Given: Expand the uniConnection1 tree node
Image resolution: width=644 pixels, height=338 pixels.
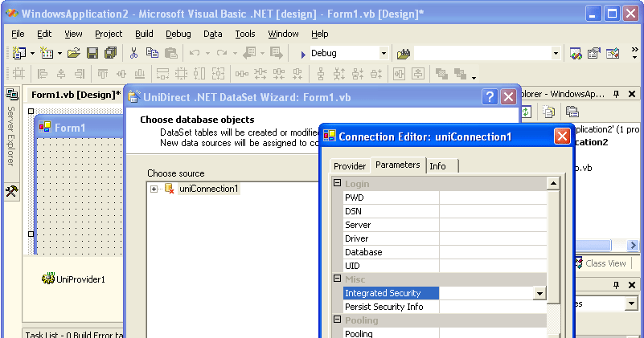Looking at the screenshot, I should pos(154,189).
